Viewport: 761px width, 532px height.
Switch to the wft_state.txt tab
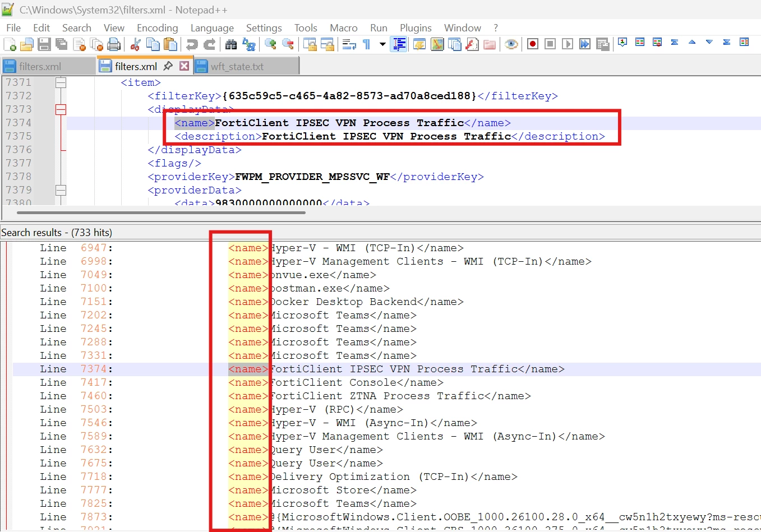pyautogui.click(x=246, y=66)
